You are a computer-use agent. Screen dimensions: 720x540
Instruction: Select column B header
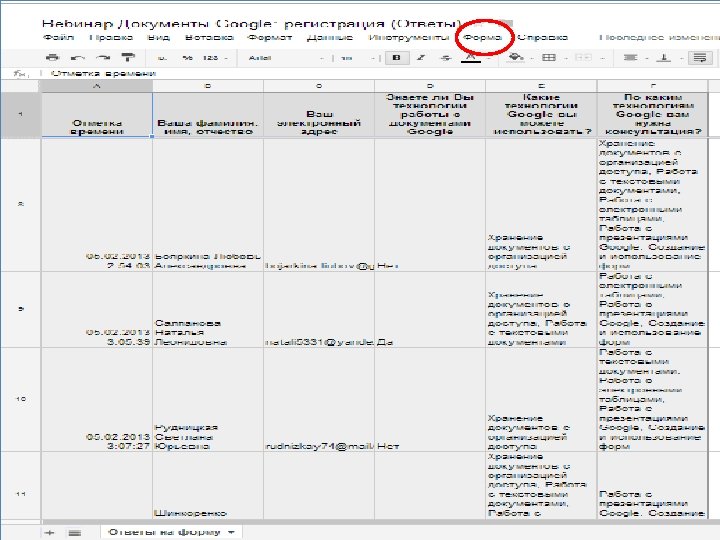point(208,86)
